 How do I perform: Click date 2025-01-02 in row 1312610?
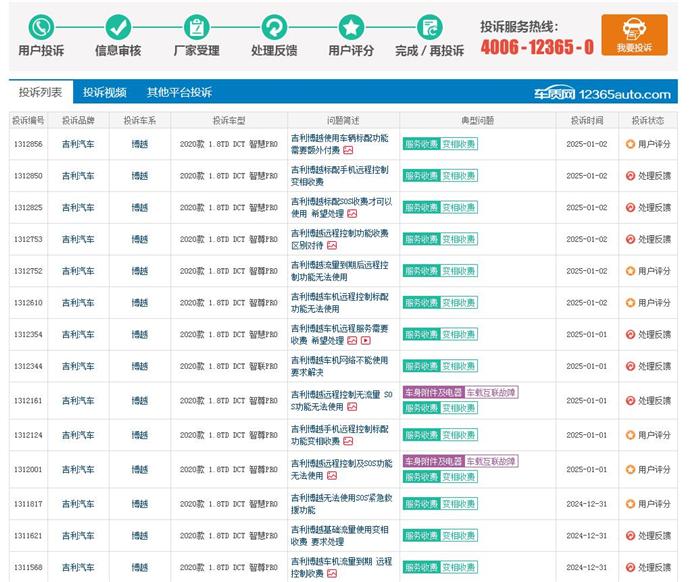(587, 303)
